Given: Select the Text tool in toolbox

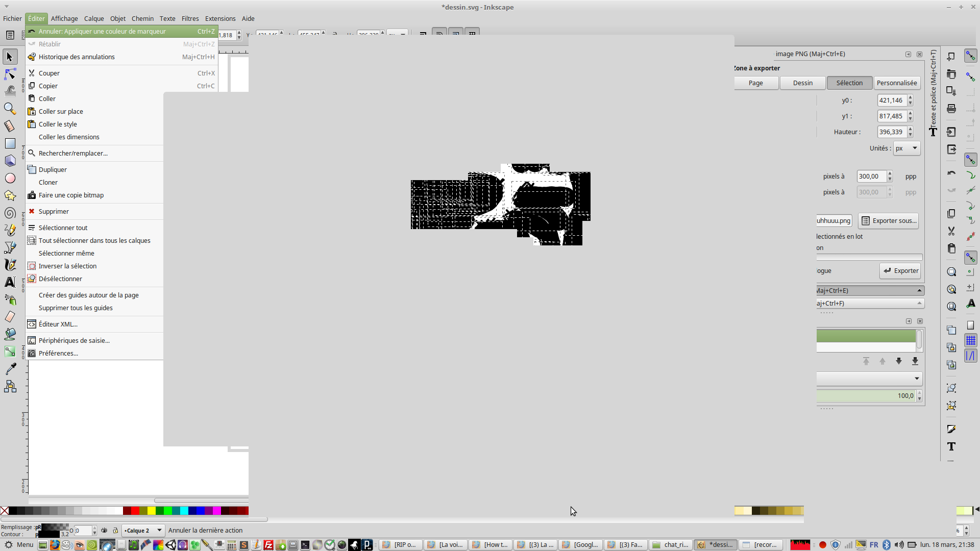Looking at the screenshot, I should point(10,282).
